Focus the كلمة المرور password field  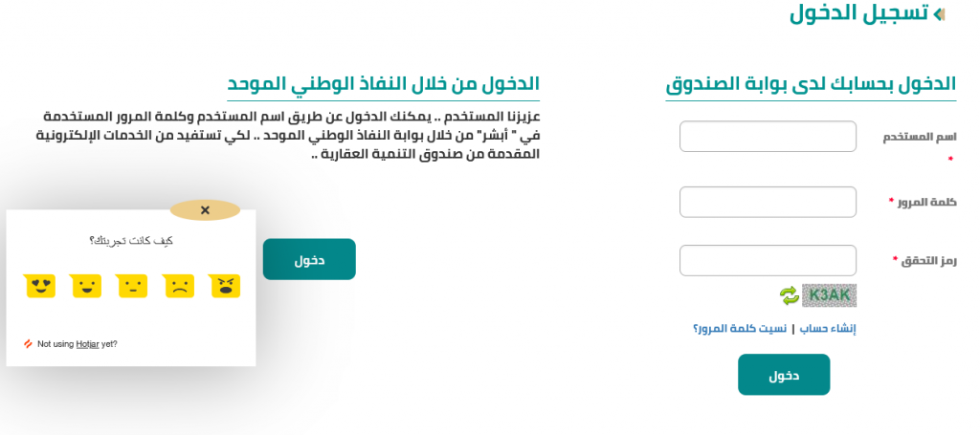click(768, 202)
